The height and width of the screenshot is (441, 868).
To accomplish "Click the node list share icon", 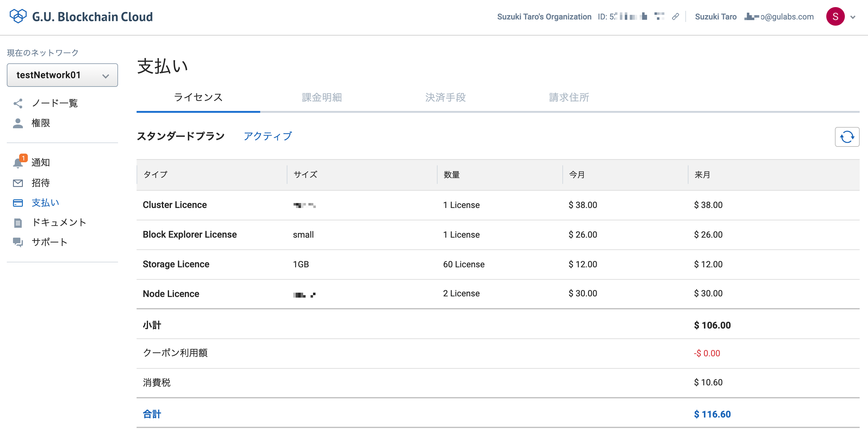I will click(x=18, y=104).
